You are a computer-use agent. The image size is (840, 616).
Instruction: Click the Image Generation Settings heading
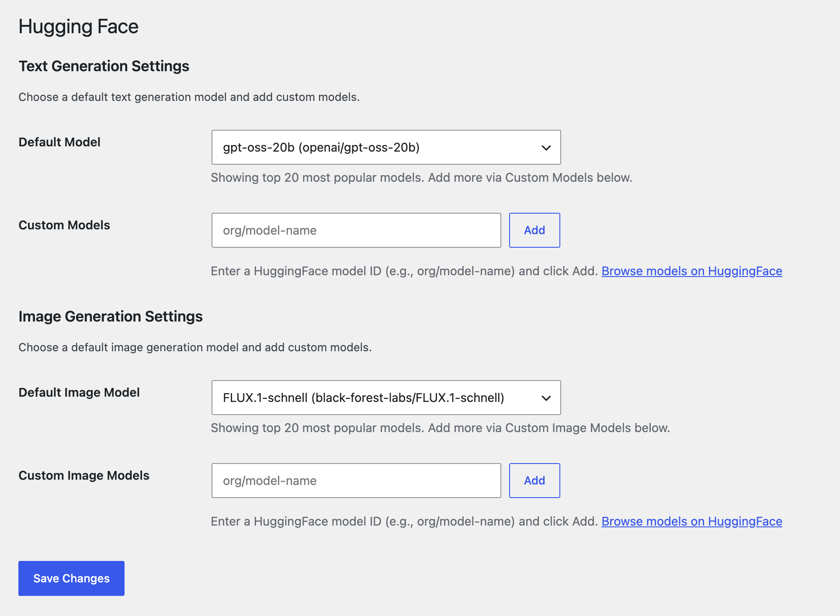tap(110, 316)
